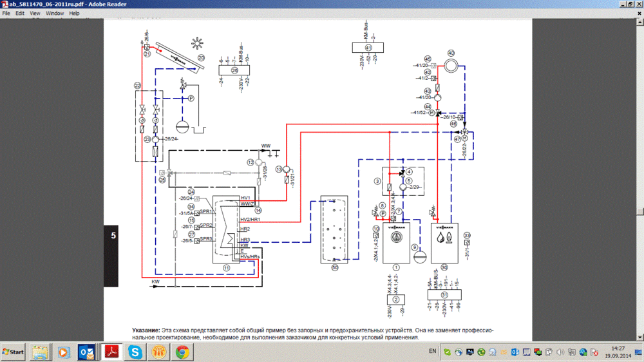
Task: Click the system tray clock
Action: click(x=615, y=352)
